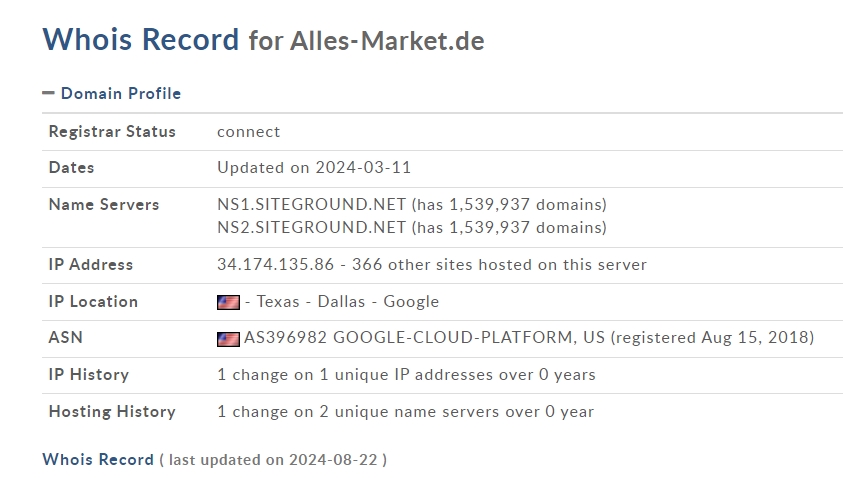Select the NS1.SITEGROUND.NET name server
This screenshot has height=478, width=843.
pos(311,204)
